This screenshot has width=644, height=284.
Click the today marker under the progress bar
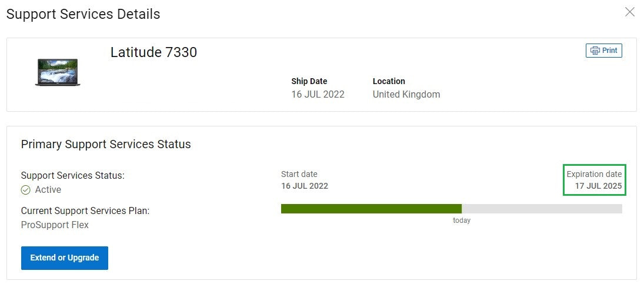[462, 220]
